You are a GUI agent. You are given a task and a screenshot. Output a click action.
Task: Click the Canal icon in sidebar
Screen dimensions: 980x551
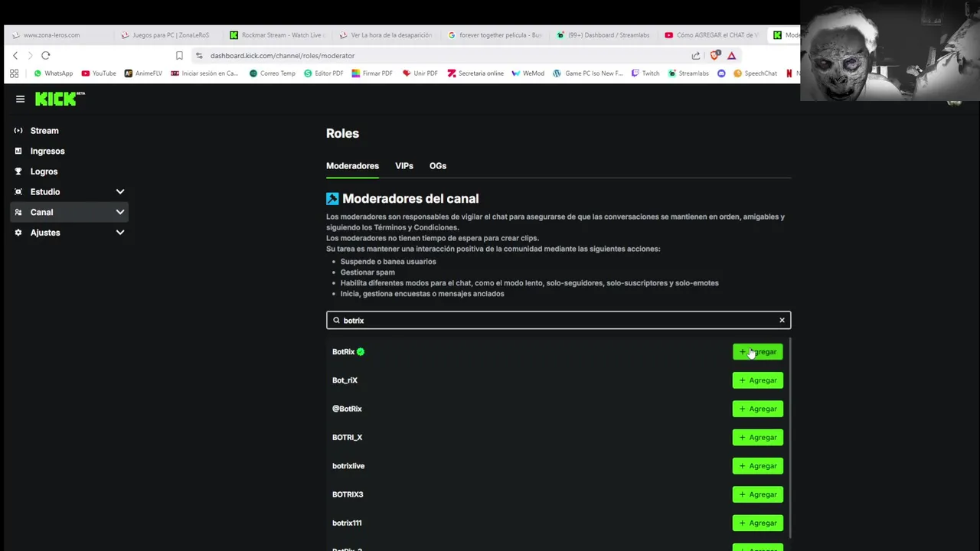click(x=18, y=212)
